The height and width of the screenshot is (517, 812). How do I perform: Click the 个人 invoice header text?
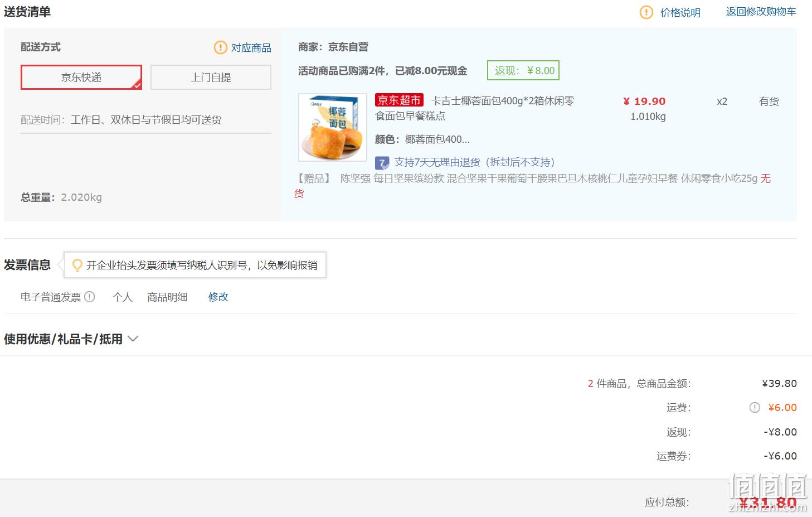click(123, 297)
